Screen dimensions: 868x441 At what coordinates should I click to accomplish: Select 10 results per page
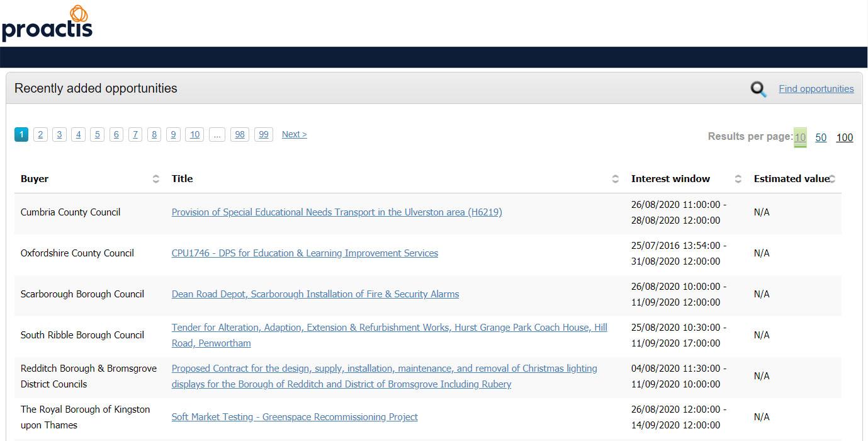coord(799,137)
